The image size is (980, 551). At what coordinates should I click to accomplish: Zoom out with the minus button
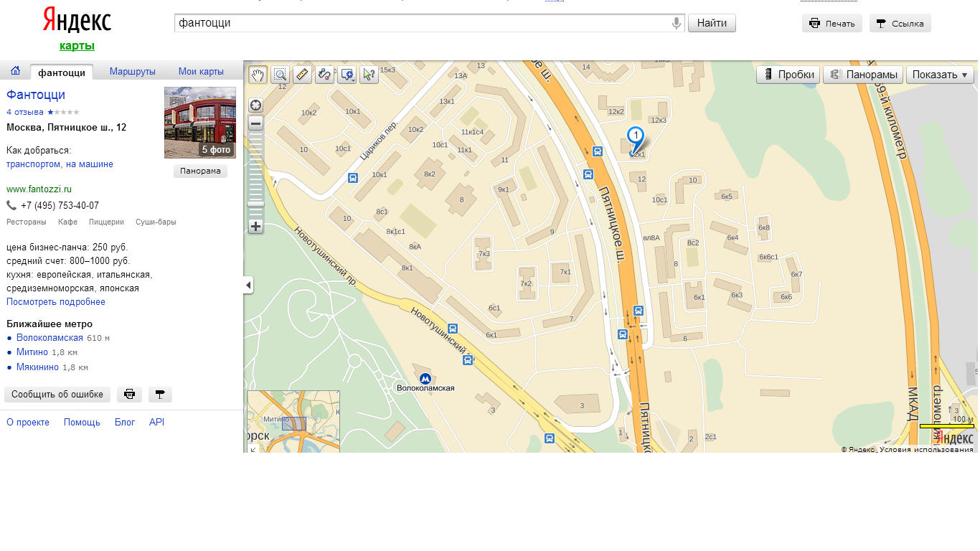click(x=255, y=123)
